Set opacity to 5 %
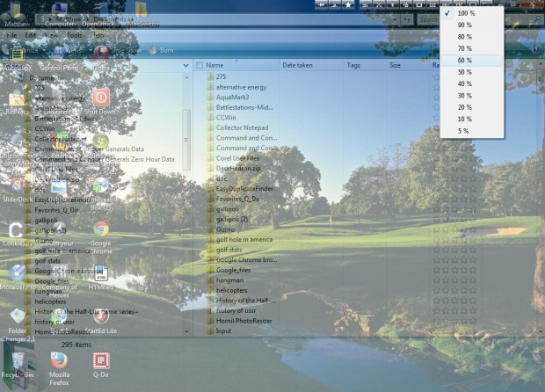This screenshot has width=545, height=392. coord(472,131)
